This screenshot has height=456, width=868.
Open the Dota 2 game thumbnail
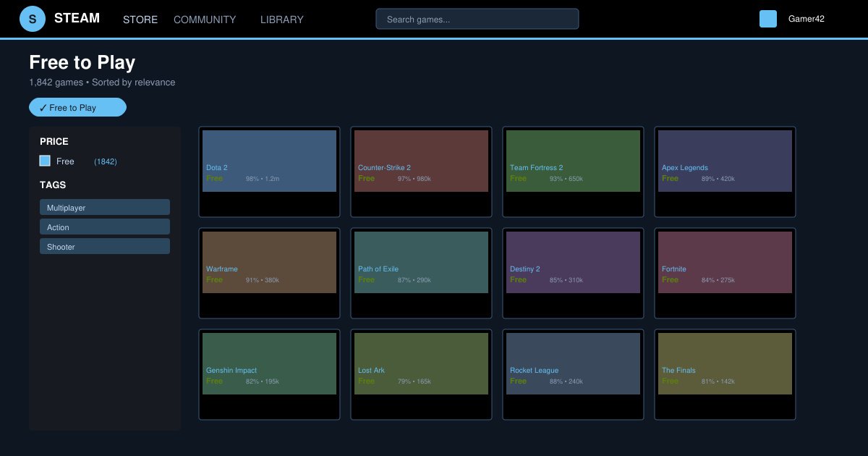pyautogui.click(x=269, y=161)
